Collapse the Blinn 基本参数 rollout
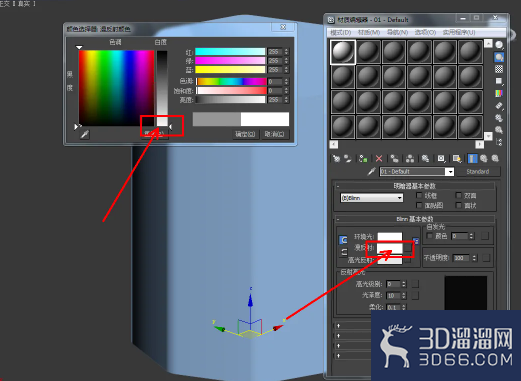 click(x=415, y=219)
